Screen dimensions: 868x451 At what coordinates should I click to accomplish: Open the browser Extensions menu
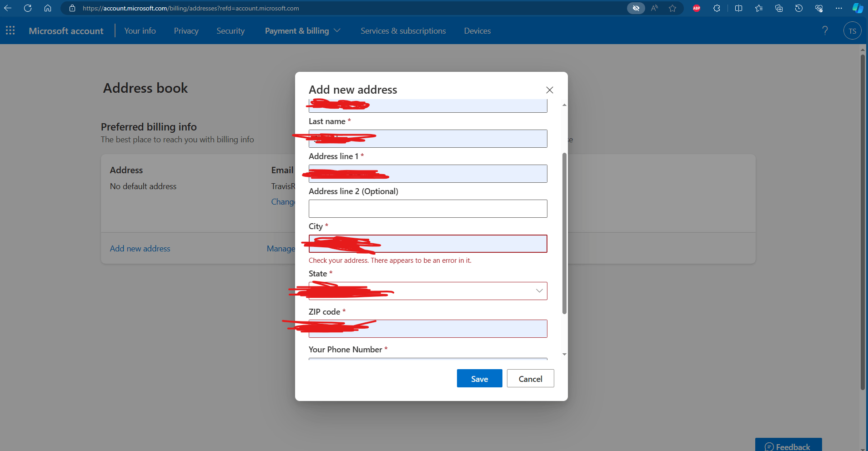click(717, 8)
